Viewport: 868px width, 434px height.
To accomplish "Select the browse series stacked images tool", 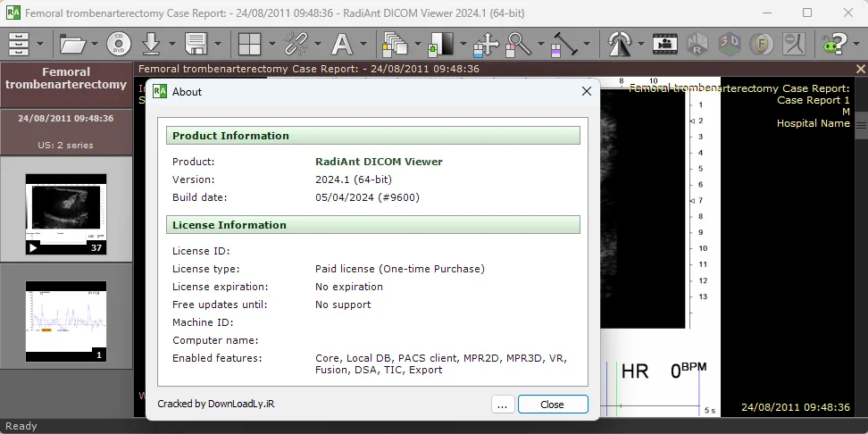I will click(x=396, y=44).
